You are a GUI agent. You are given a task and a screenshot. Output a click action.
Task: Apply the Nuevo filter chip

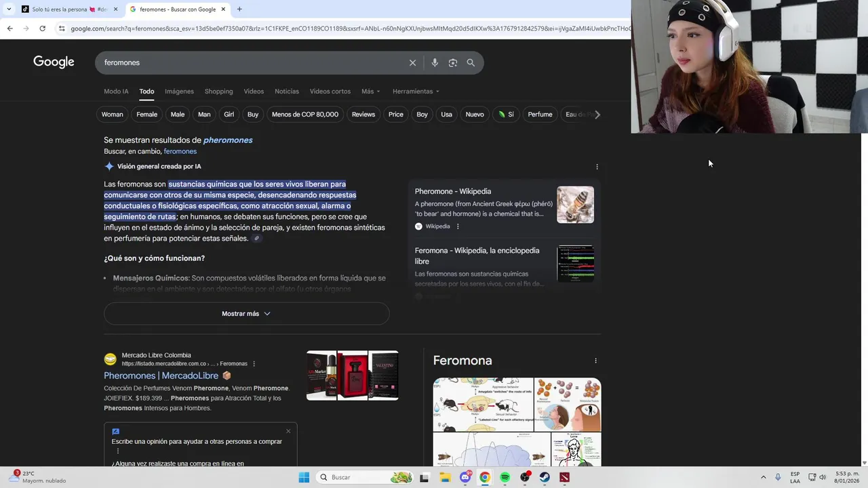point(475,115)
